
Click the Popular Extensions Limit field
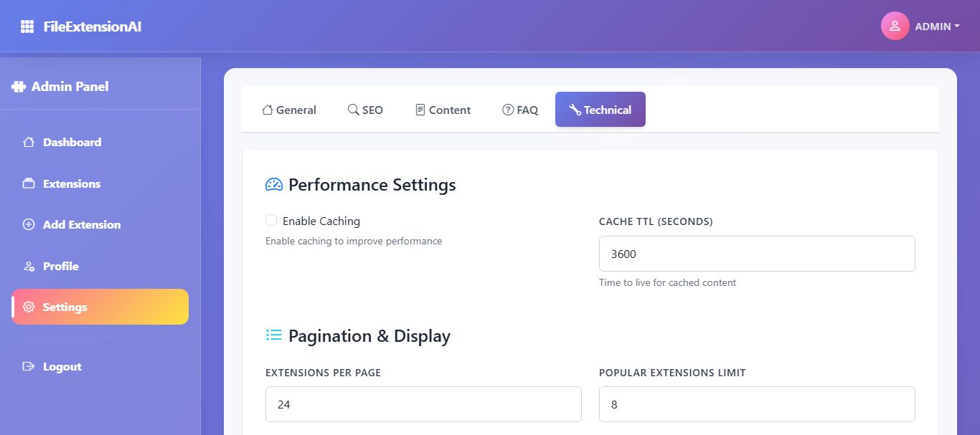point(757,404)
